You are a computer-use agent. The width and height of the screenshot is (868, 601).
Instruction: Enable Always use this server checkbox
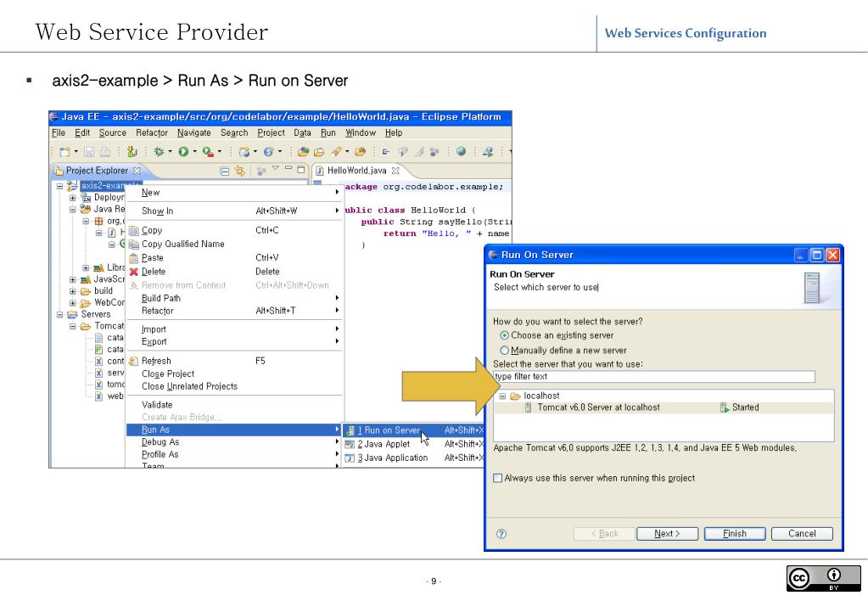point(498,478)
